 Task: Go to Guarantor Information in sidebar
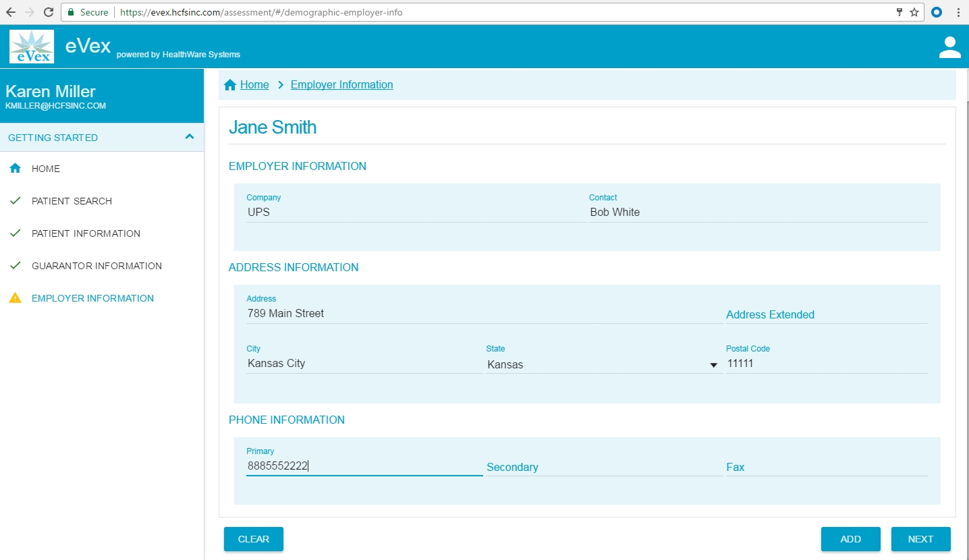coord(96,266)
